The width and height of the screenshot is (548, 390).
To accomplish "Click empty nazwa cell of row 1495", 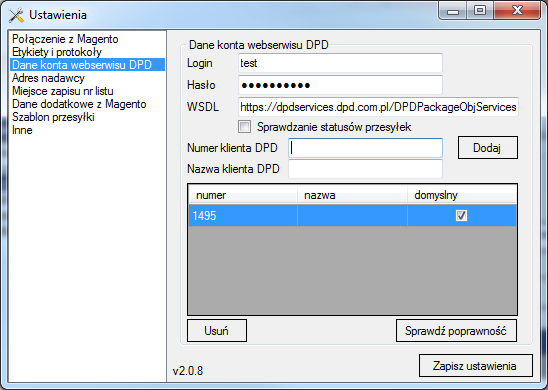I will [352, 215].
